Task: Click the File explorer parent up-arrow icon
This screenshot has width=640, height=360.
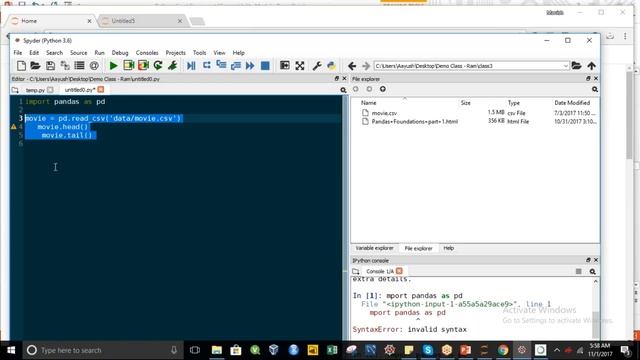Action: 382,89
